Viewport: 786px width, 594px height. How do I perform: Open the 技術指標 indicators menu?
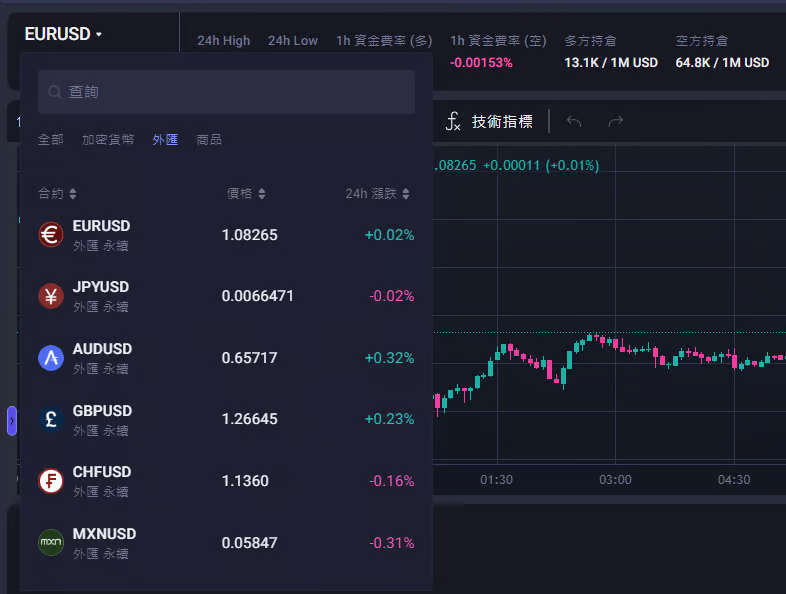pyautogui.click(x=490, y=121)
